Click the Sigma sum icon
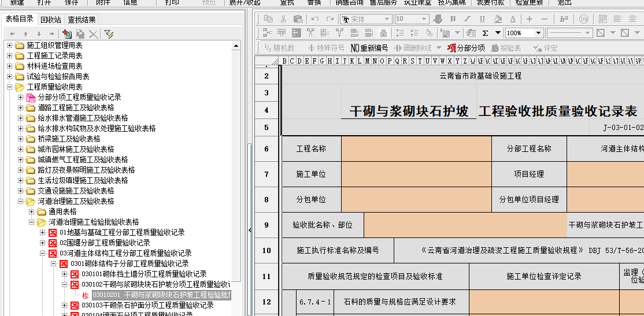The width and height of the screenshot is (644, 316). coord(485,33)
